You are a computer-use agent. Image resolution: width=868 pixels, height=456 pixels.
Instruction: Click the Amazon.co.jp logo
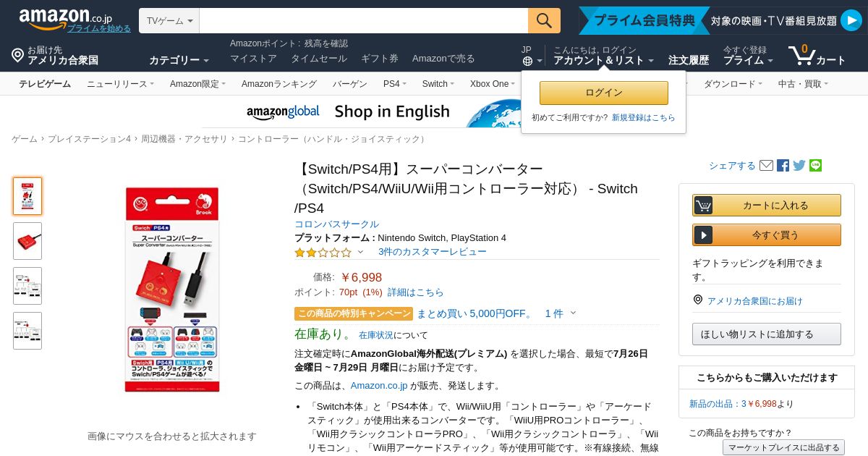[x=65, y=17]
